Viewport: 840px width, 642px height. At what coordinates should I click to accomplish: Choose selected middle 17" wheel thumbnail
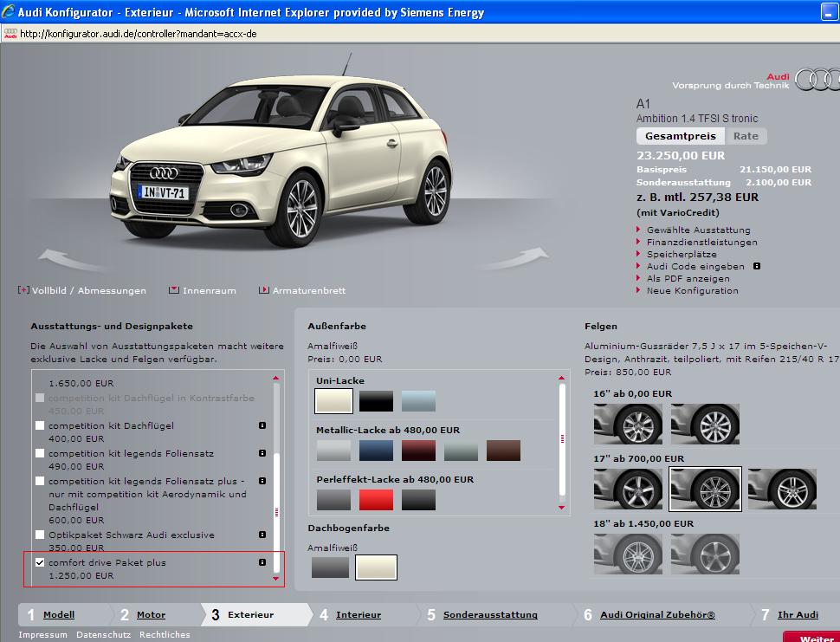705,490
